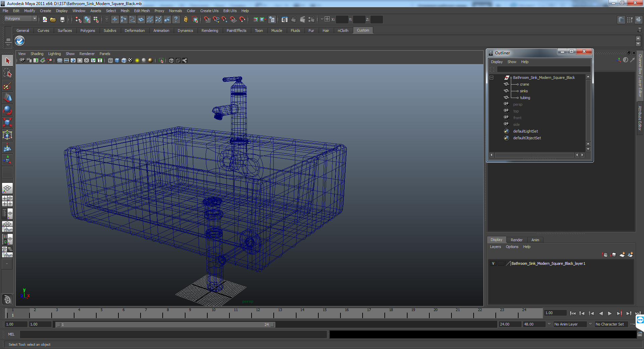Use all lights yellow sphere icon
Image resolution: width=644 pixels, height=349 pixels.
137,60
